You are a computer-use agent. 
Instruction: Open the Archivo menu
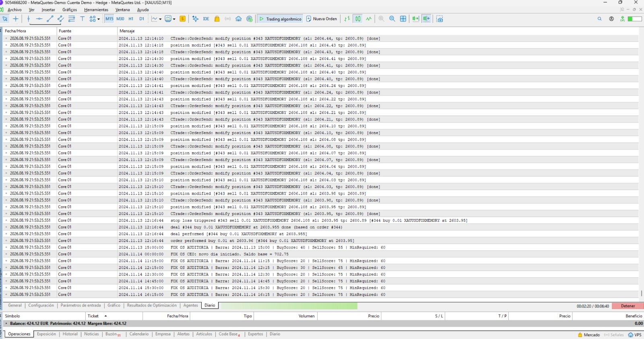coord(14,10)
